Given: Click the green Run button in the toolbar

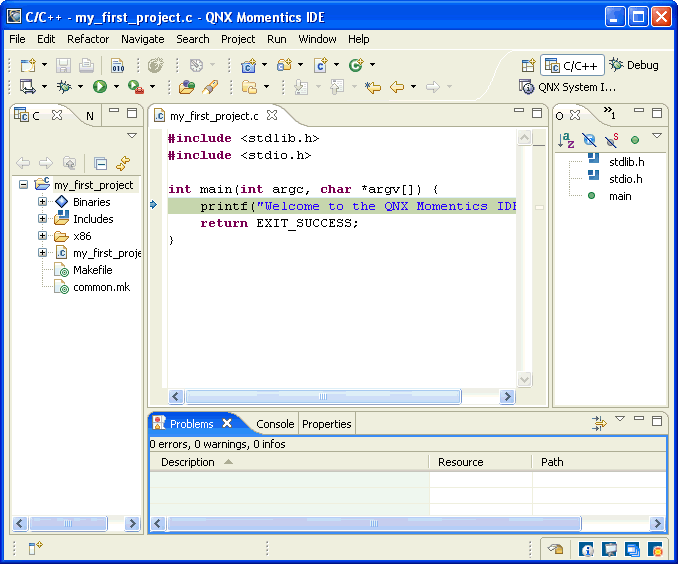Looking at the screenshot, I should pyautogui.click(x=100, y=87).
